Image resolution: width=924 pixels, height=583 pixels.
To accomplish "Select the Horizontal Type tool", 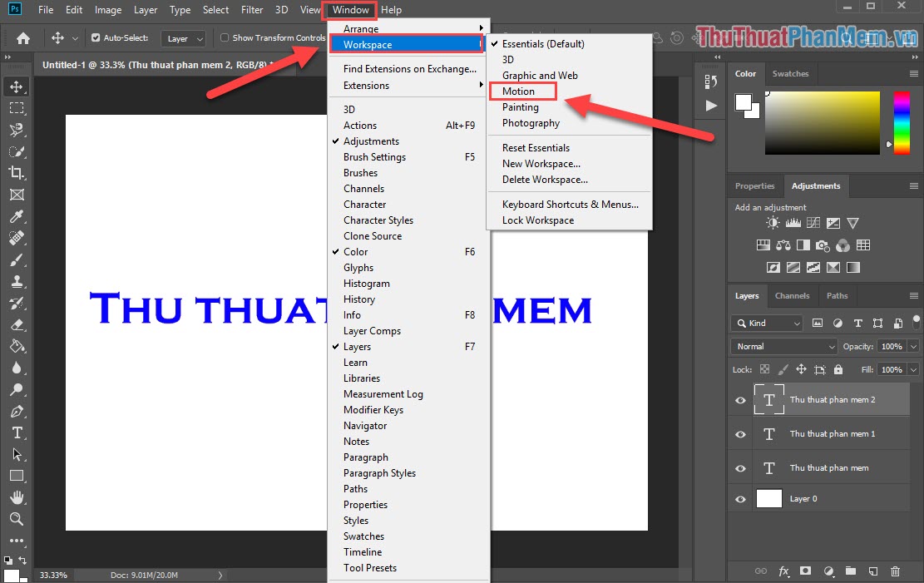I will (18, 433).
